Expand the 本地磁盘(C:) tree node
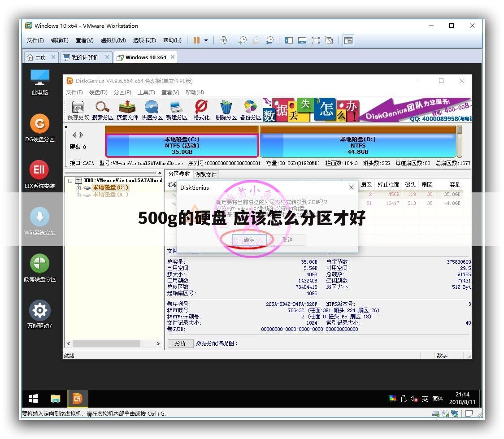The image size is (504, 439). [78, 188]
